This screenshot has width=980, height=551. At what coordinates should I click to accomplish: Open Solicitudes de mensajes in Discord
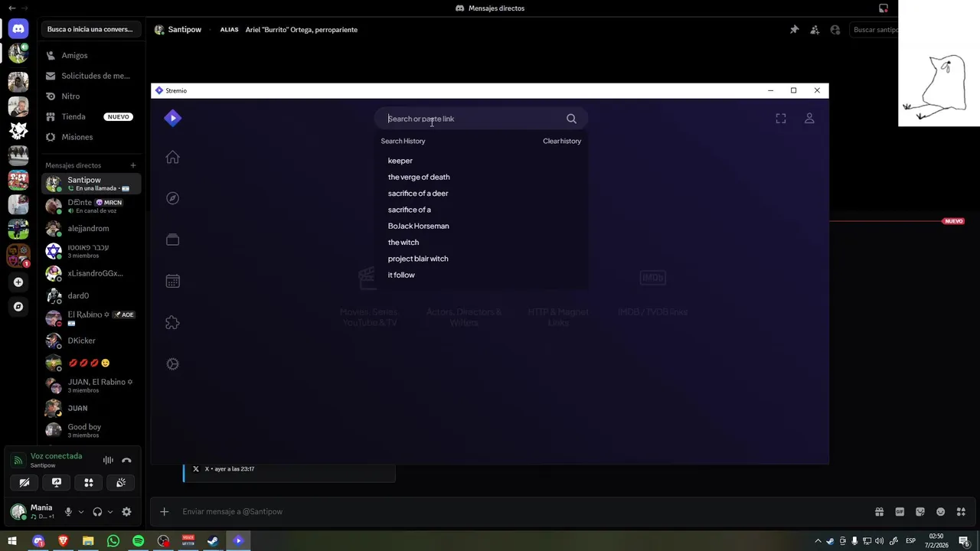click(x=91, y=76)
